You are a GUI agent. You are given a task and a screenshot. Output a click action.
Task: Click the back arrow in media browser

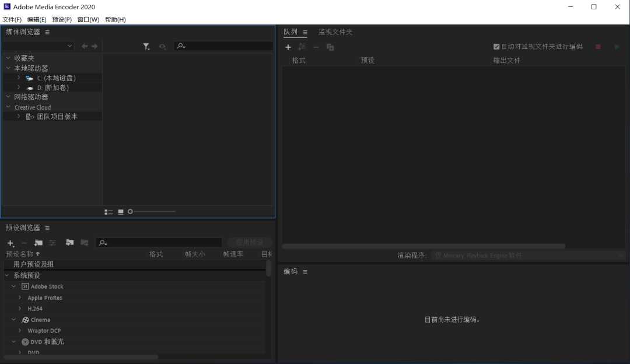pos(85,46)
